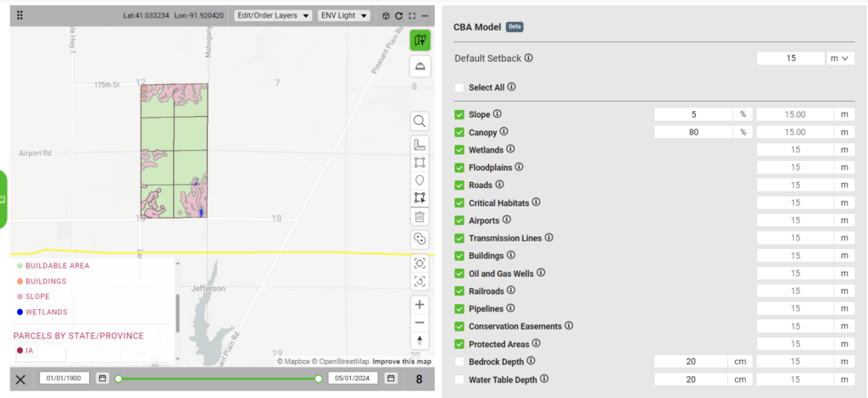Zoom out on the map
868x398 pixels.
pyautogui.click(x=420, y=323)
